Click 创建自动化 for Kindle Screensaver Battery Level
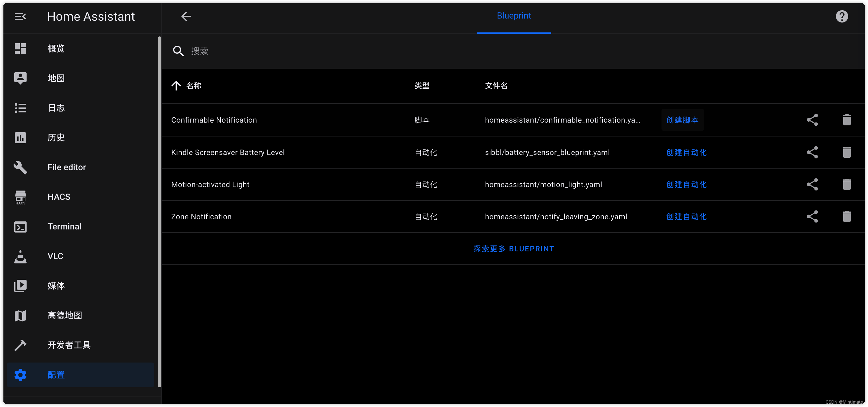 coord(686,152)
